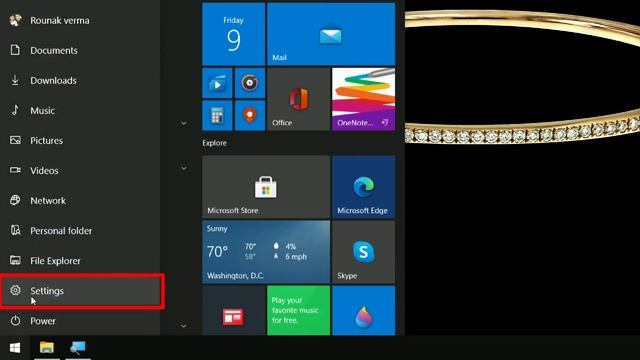Image resolution: width=640 pixels, height=360 pixels.
Task: Open the Microsoft Store tile
Action: tap(266, 187)
